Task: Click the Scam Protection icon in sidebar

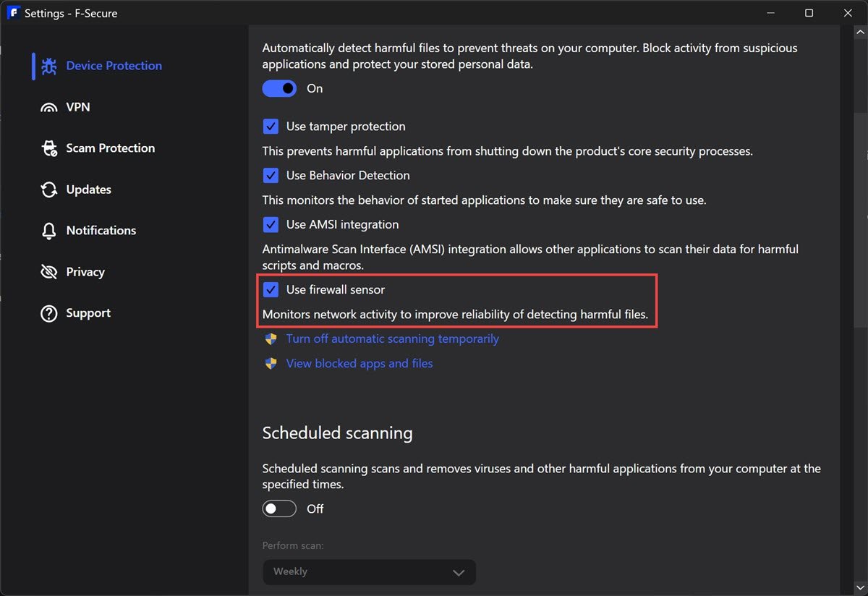Action: pos(48,148)
